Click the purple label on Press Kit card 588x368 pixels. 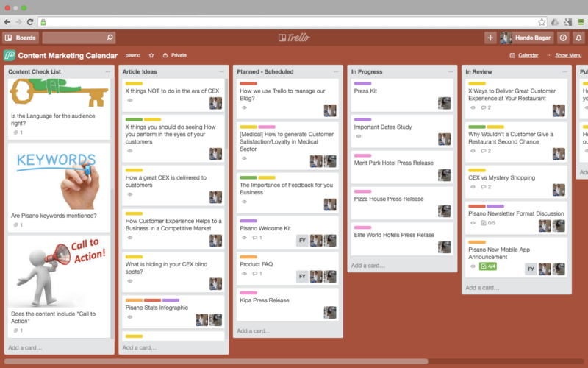[362, 83]
